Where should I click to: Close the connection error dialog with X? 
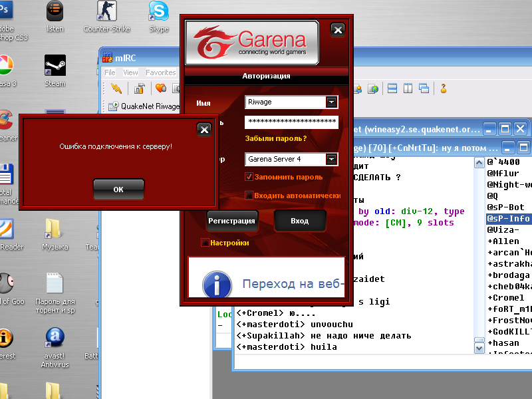[x=204, y=129]
